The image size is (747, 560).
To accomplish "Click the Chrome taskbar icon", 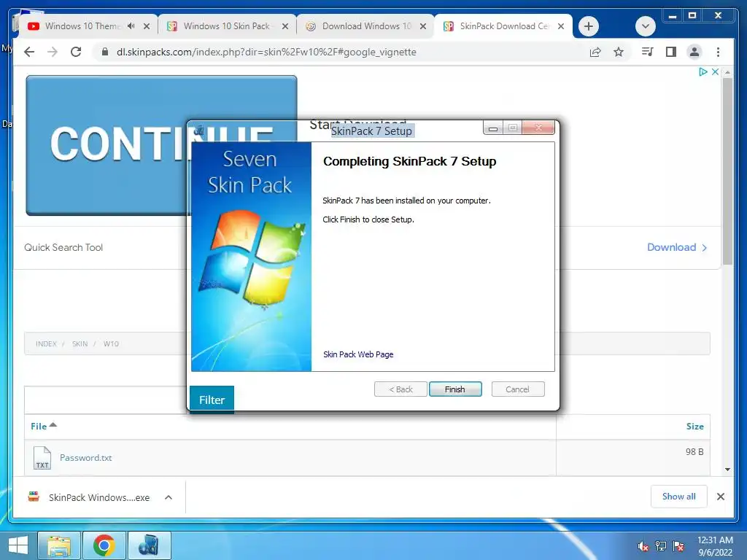I will coord(104,545).
